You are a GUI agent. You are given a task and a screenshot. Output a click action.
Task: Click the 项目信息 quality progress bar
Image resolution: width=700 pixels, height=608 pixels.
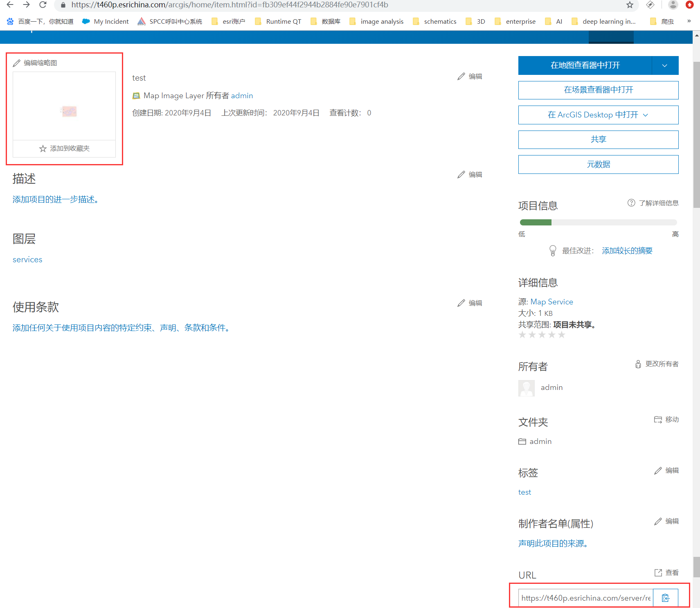point(598,222)
